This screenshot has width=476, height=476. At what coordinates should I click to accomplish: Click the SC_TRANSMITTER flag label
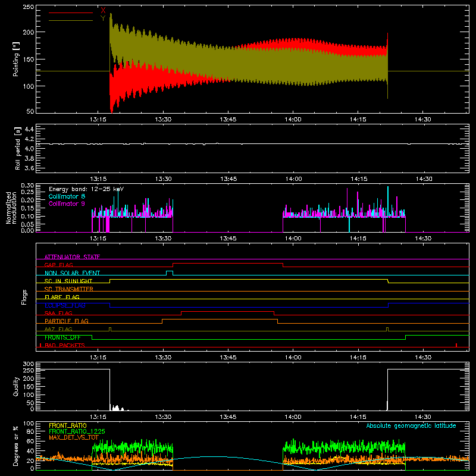pos(69,289)
